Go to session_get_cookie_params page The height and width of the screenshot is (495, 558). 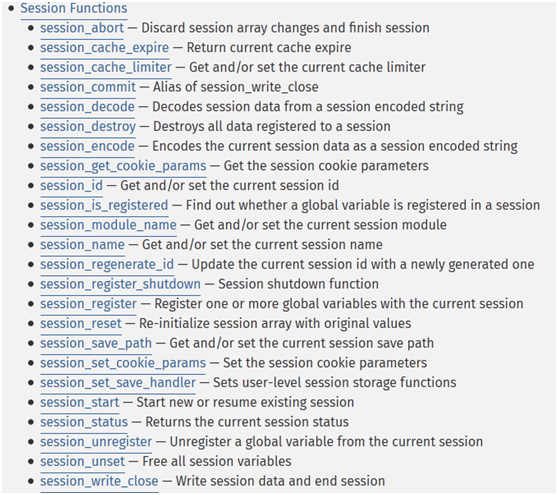click(123, 166)
